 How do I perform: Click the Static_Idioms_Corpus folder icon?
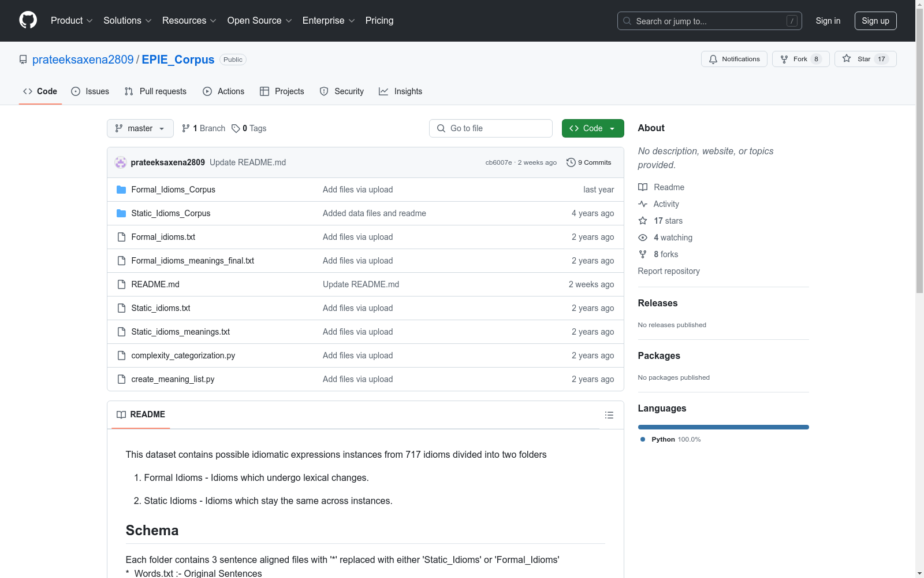(x=121, y=213)
